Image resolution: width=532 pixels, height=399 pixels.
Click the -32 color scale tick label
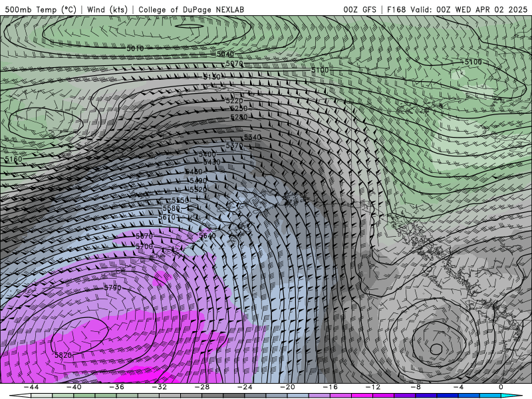point(160,387)
